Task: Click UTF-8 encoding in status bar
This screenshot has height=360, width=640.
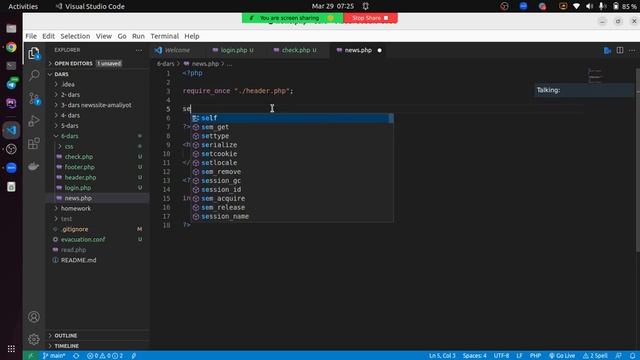Action: coord(501,356)
